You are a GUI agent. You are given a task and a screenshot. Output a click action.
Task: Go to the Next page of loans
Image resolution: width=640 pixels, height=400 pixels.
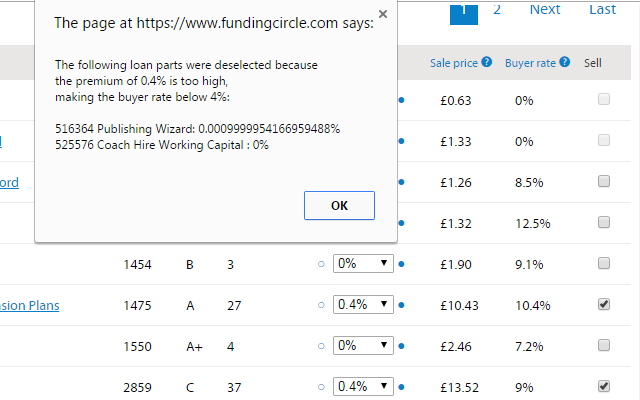(545, 10)
